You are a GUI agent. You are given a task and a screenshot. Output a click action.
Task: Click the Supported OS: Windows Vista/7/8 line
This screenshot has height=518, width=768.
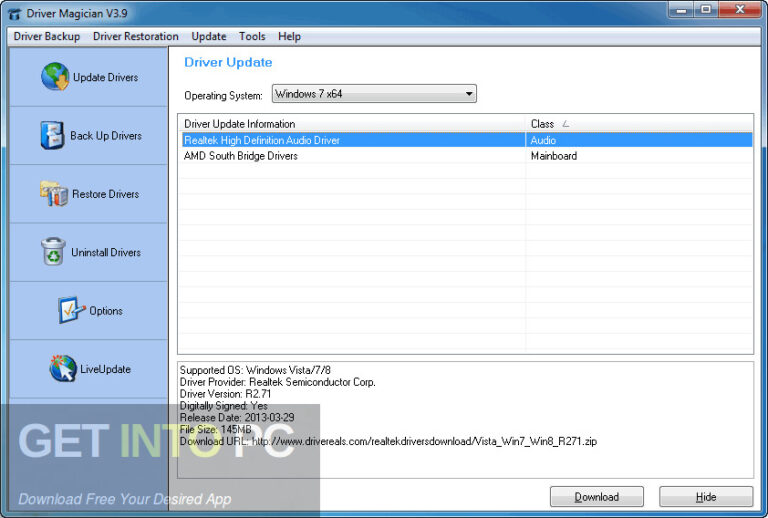(x=255, y=370)
